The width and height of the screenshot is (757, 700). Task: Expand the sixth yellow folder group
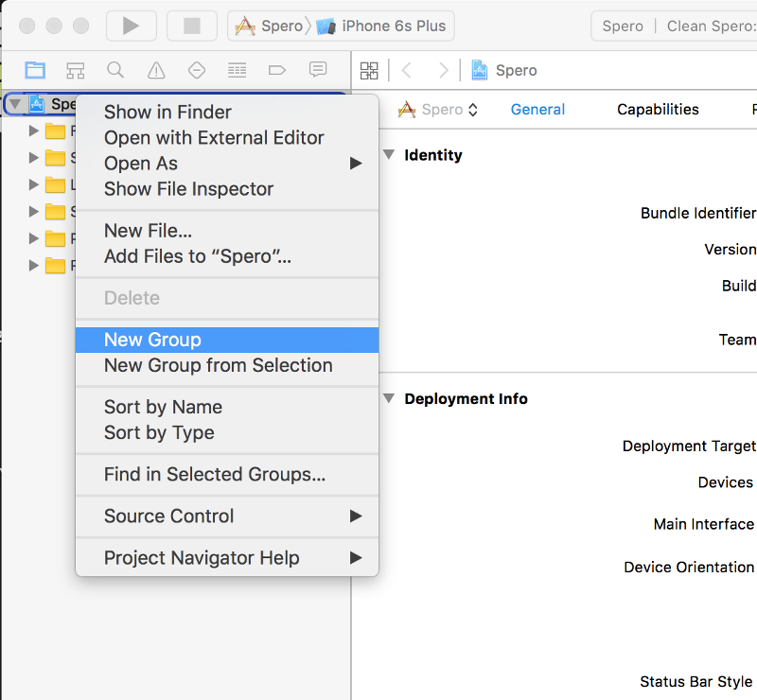pos(33,265)
